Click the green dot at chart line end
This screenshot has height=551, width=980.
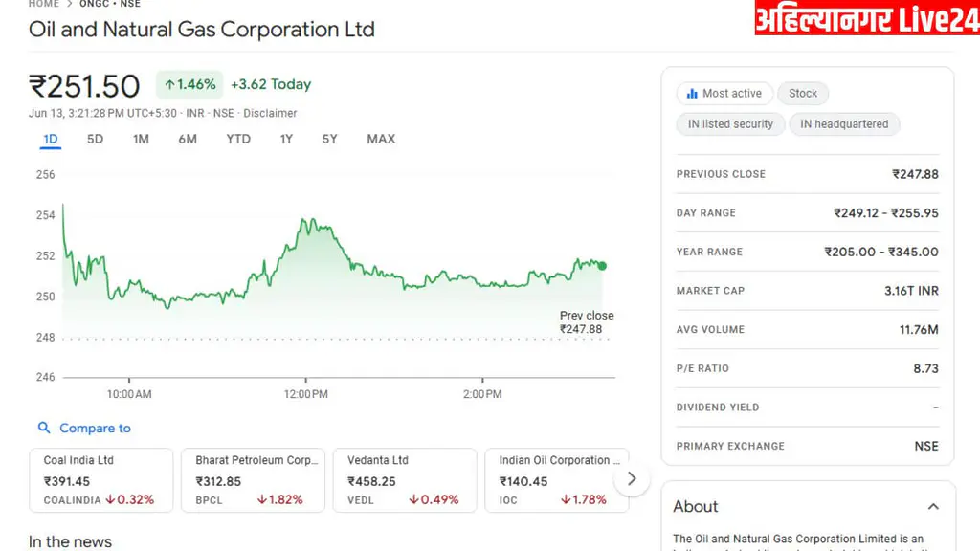(602, 266)
